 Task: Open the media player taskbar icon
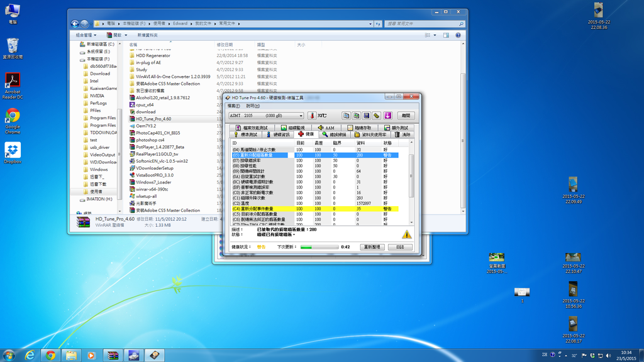92,355
